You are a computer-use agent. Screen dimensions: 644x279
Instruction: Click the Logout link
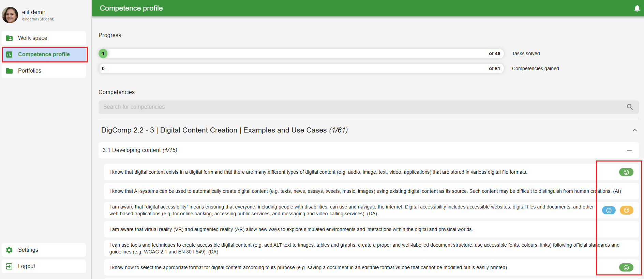tap(27, 266)
